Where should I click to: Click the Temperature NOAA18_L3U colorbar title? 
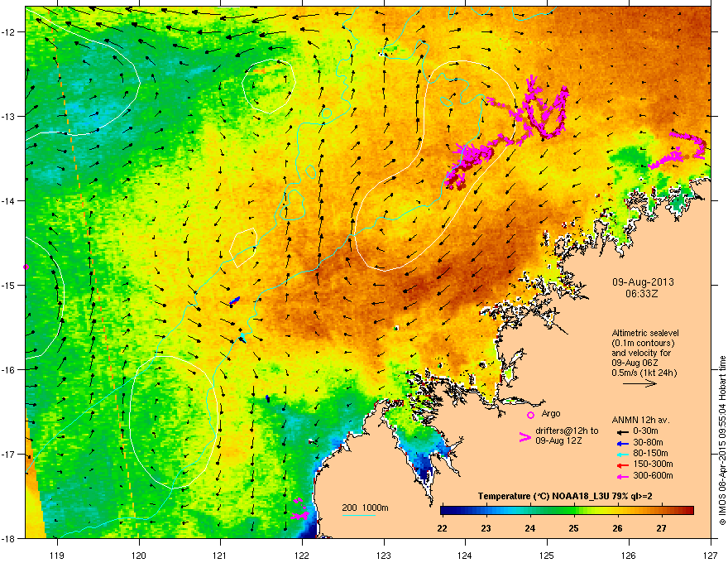[x=565, y=496]
